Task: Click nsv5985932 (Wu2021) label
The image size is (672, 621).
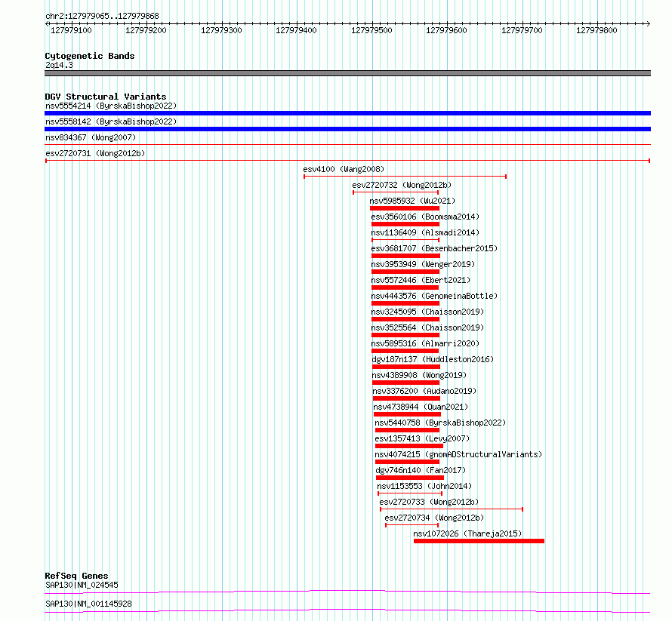Action: (x=412, y=201)
